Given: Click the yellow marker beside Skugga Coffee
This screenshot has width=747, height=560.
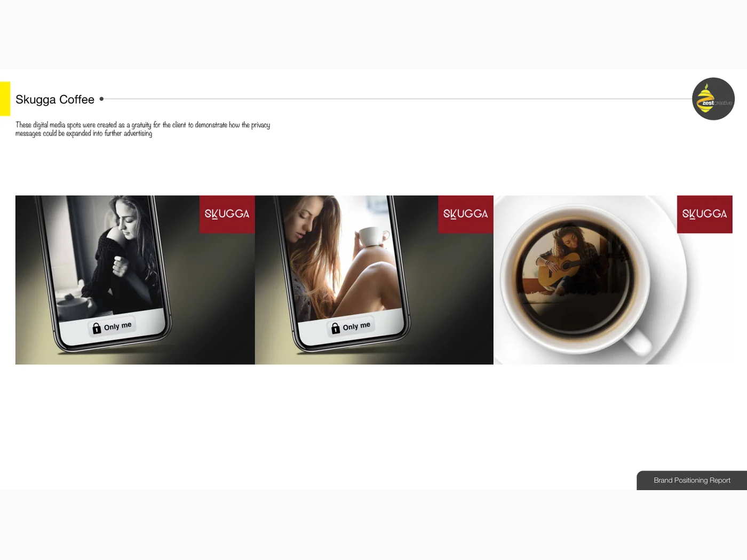Looking at the screenshot, I should tap(5, 99).
